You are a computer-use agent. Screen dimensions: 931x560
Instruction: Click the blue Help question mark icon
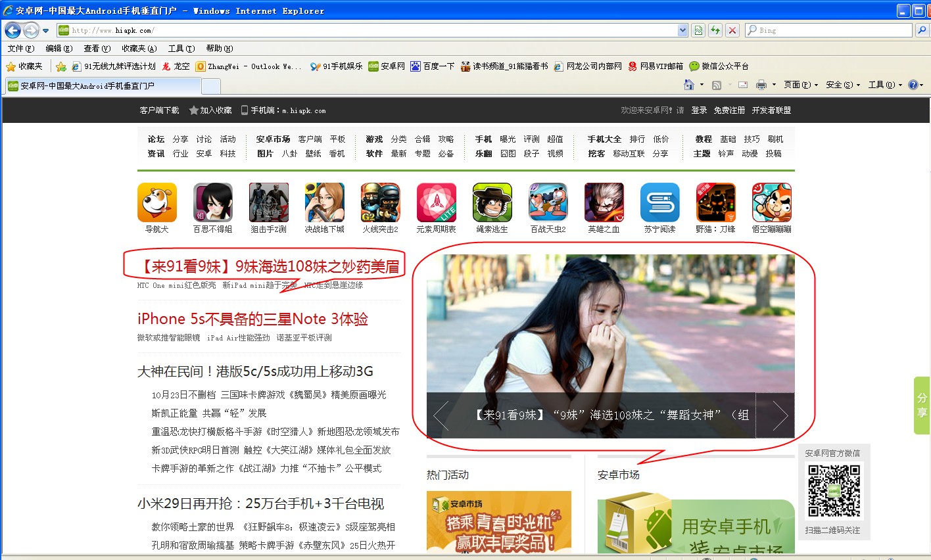point(913,85)
